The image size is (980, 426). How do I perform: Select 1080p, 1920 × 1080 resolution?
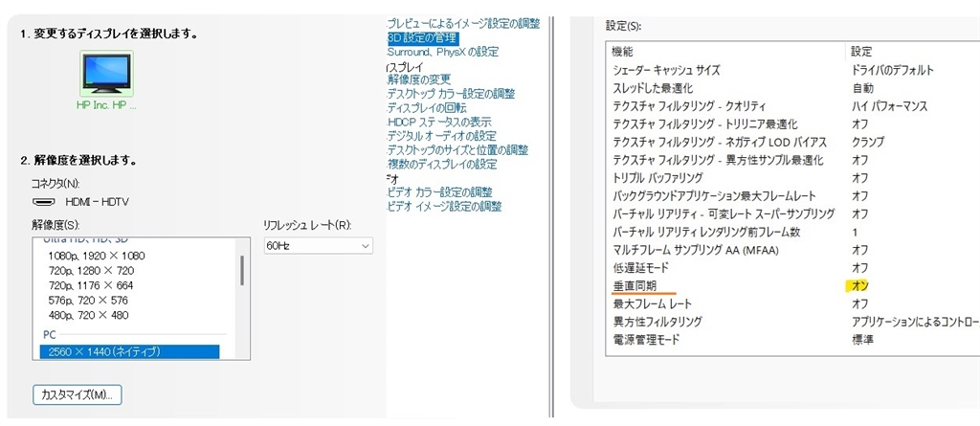pyautogui.click(x=97, y=256)
